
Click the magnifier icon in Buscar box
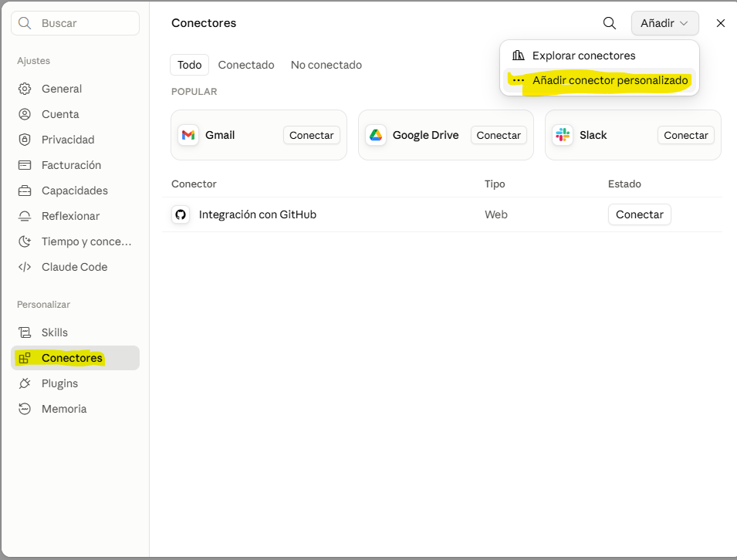click(x=25, y=23)
